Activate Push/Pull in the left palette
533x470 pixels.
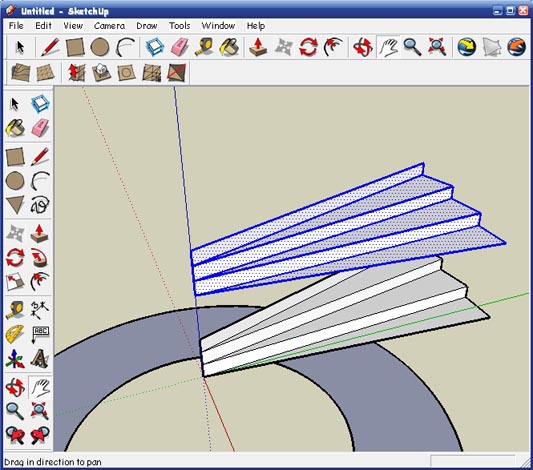[x=39, y=233]
